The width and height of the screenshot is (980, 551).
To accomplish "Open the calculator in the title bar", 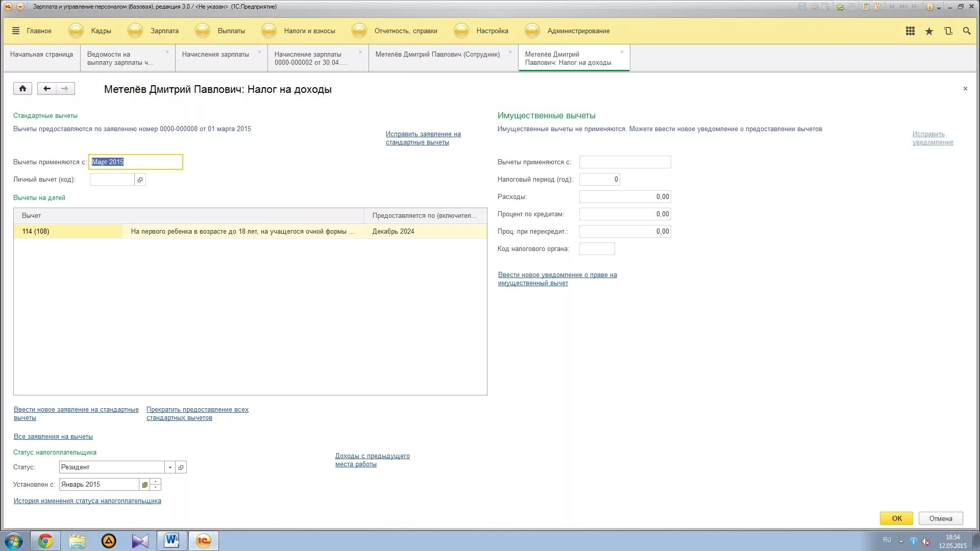I will tap(866, 7).
